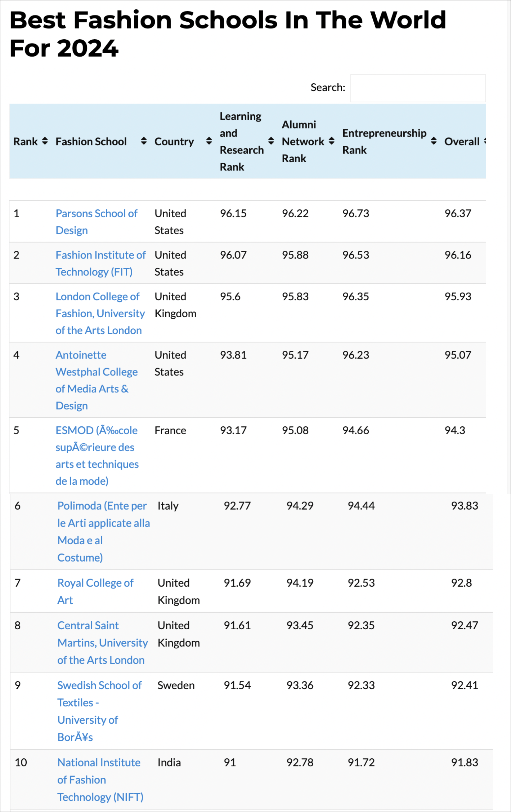511x812 pixels.
Task: Click rank number 10 cell
Action: click(x=21, y=762)
